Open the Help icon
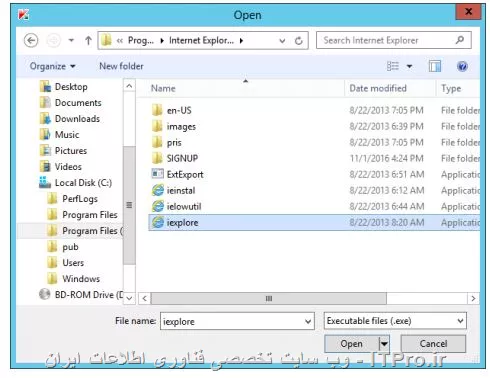 [x=462, y=66]
